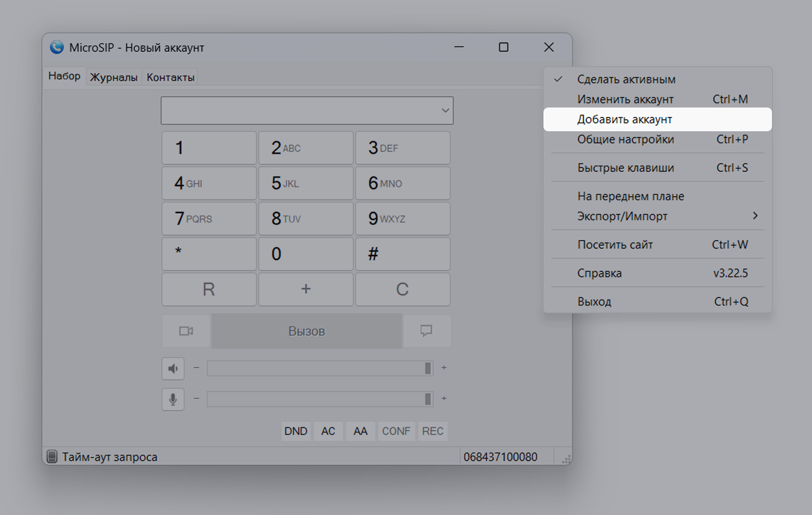
Task: Toggle the Сделать активным checked item
Action: click(658, 79)
